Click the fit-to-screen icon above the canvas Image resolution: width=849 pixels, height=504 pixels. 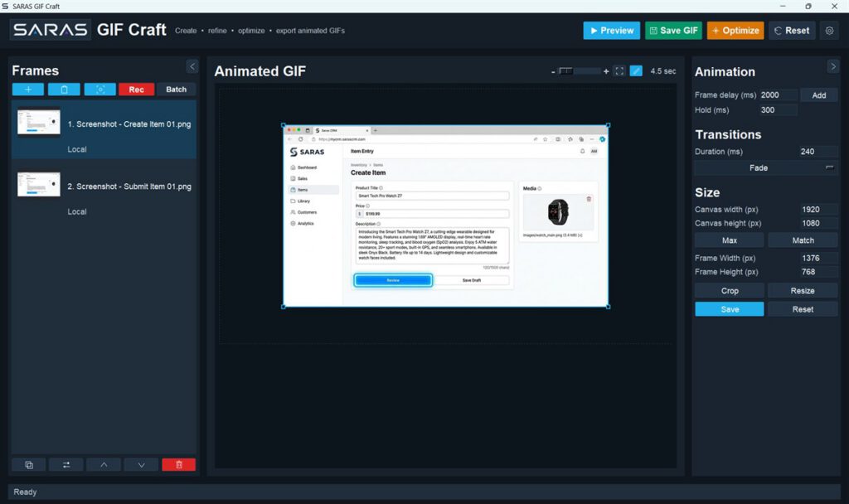pyautogui.click(x=619, y=71)
